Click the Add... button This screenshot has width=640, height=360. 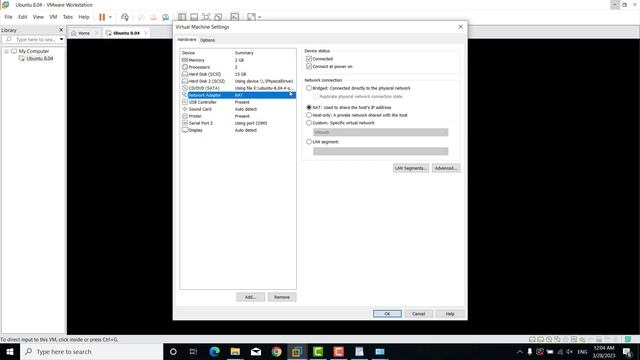250,297
